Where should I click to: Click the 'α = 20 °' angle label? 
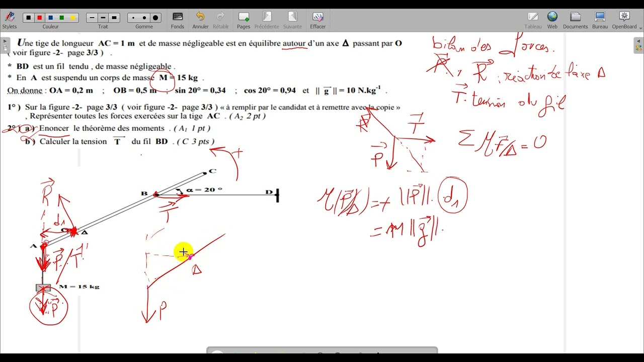tap(204, 190)
